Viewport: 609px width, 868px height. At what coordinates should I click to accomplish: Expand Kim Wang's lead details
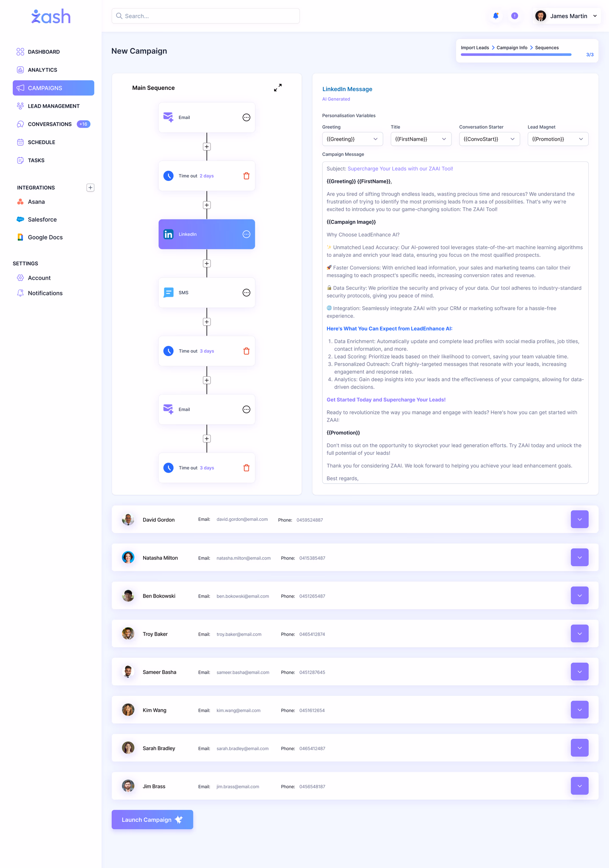tap(579, 710)
